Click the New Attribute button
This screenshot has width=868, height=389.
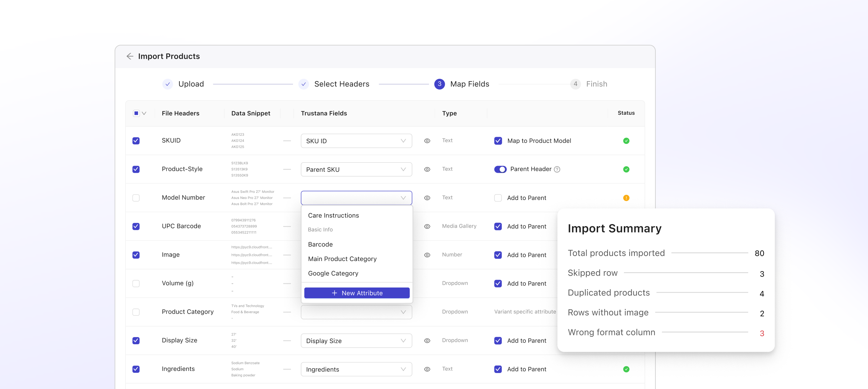coord(356,293)
